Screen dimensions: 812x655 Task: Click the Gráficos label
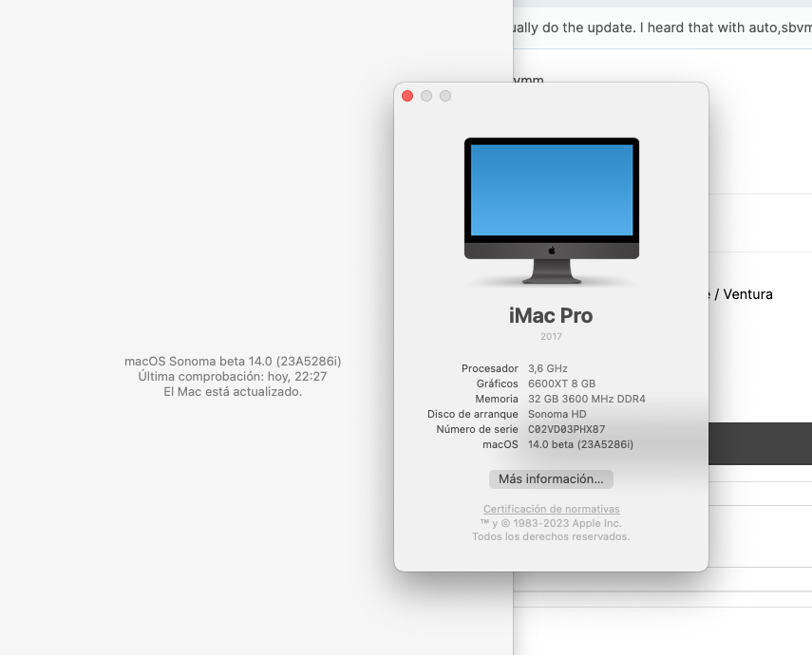497,384
